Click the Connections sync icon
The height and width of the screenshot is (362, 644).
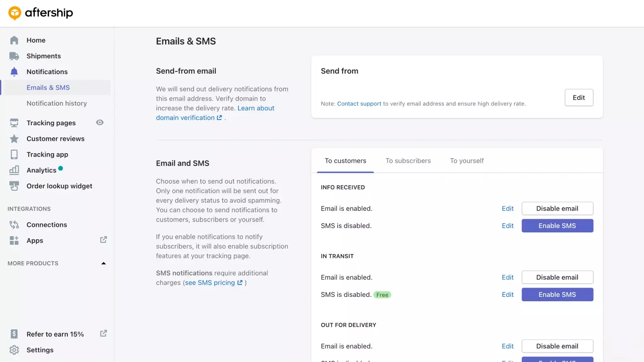coord(14,225)
